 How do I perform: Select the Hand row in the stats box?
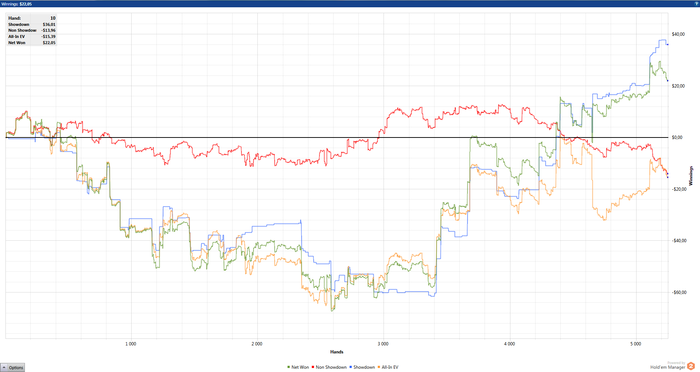point(32,18)
